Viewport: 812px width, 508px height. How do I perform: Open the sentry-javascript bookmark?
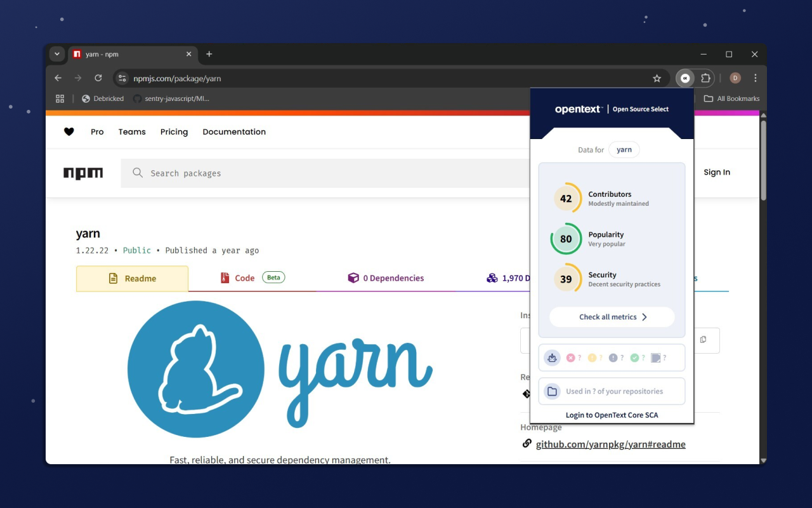point(171,98)
